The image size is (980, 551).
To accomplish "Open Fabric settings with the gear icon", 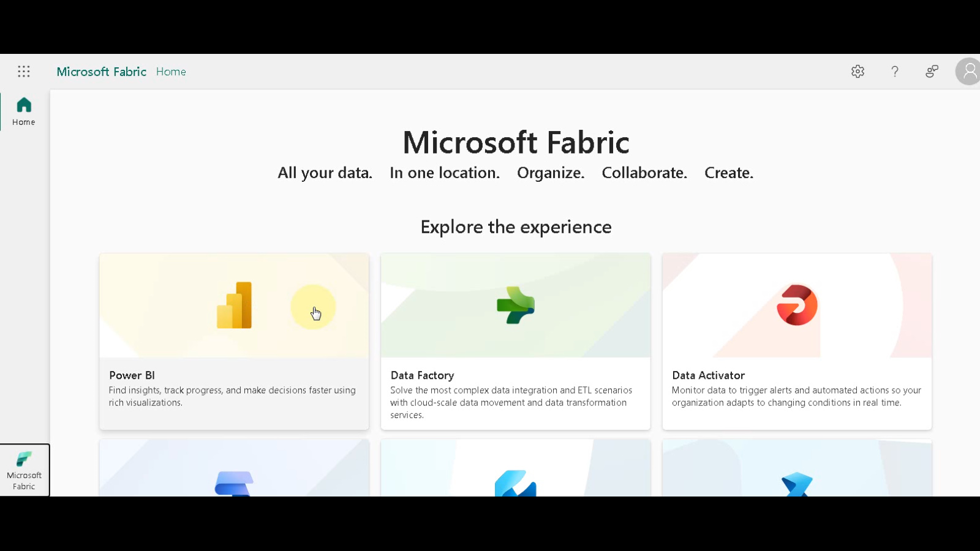I will point(858,72).
